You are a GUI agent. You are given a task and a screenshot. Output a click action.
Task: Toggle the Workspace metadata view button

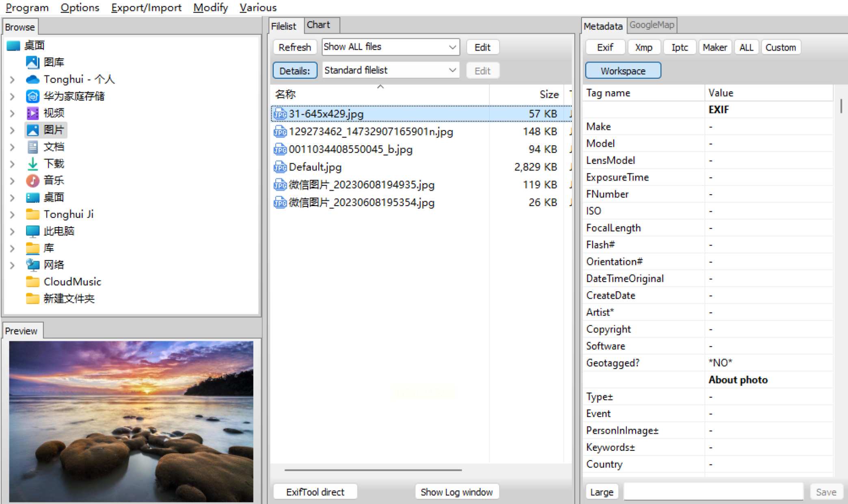click(x=623, y=71)
